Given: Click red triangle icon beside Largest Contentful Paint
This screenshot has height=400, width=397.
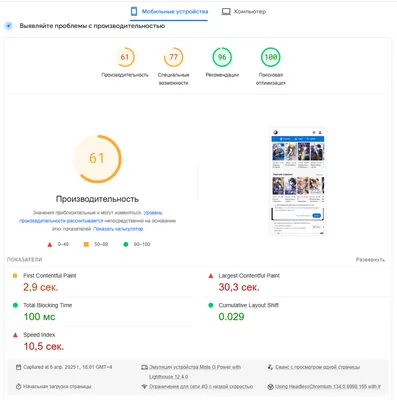Looking at the screenshot, I should coord(211,276).
